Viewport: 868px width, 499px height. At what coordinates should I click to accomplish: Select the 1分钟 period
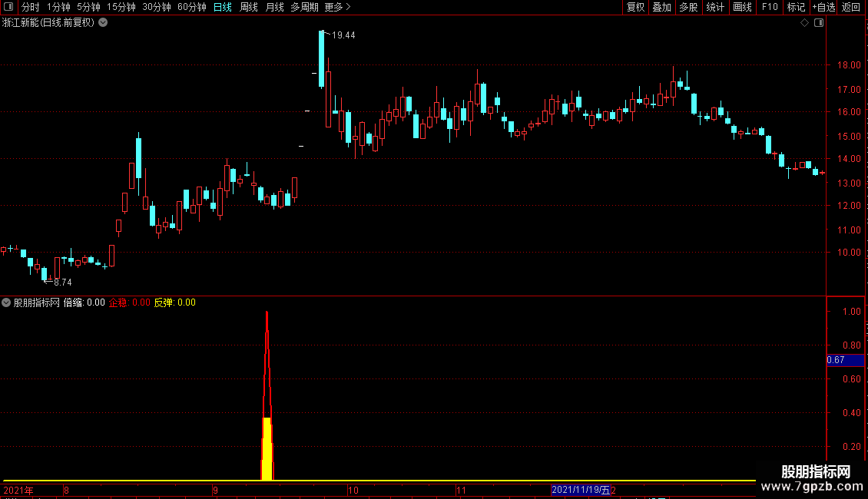click(58, 7)
